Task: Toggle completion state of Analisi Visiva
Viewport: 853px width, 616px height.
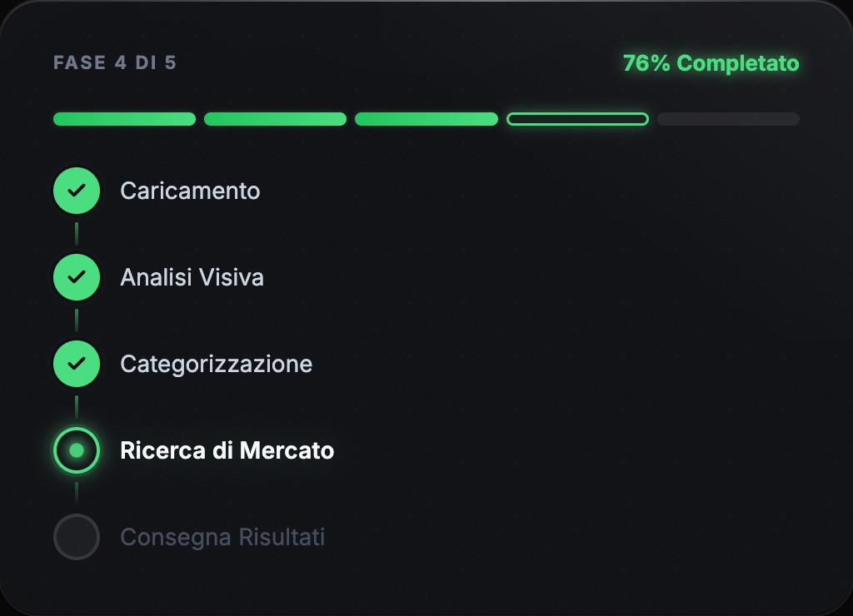Action: (x=76, y=276)
